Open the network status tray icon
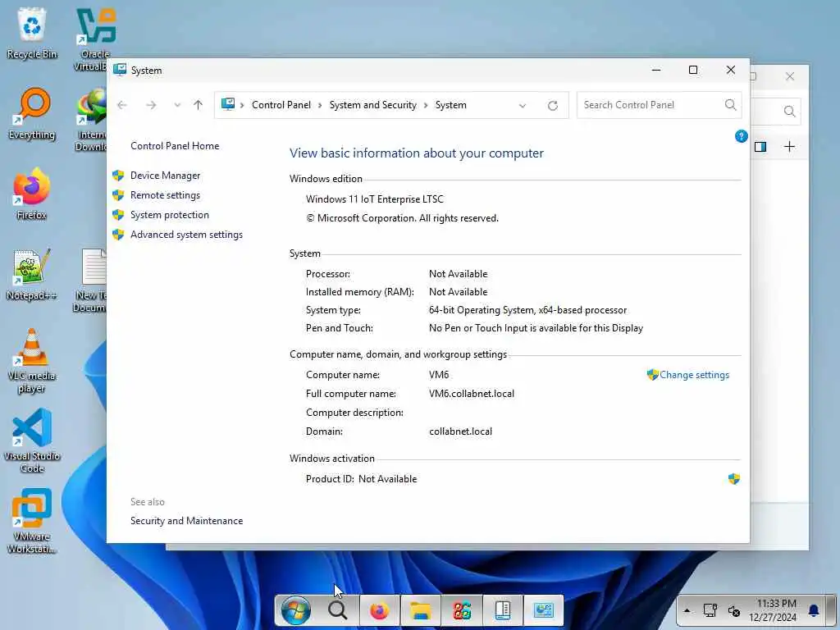 (x=710, y=610)
